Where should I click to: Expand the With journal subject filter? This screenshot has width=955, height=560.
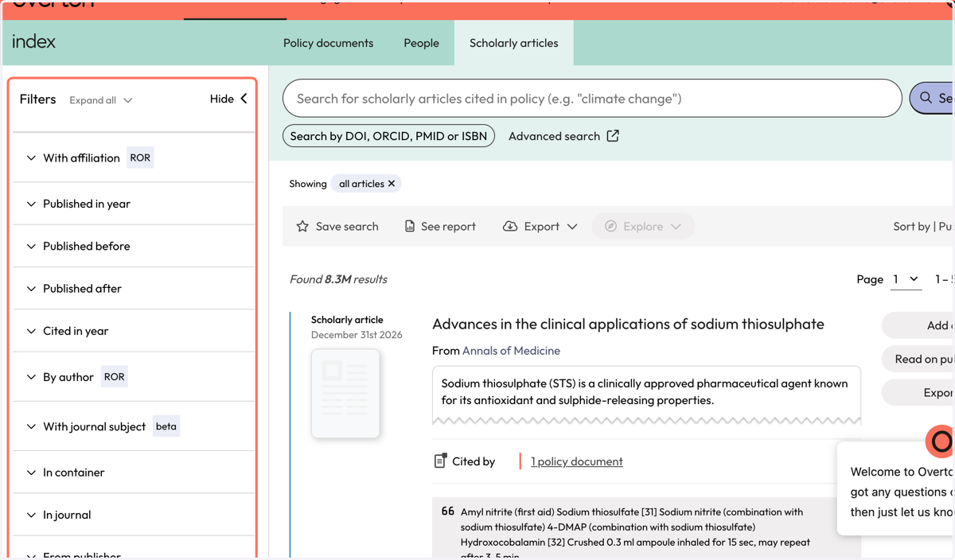click(134, 426)
